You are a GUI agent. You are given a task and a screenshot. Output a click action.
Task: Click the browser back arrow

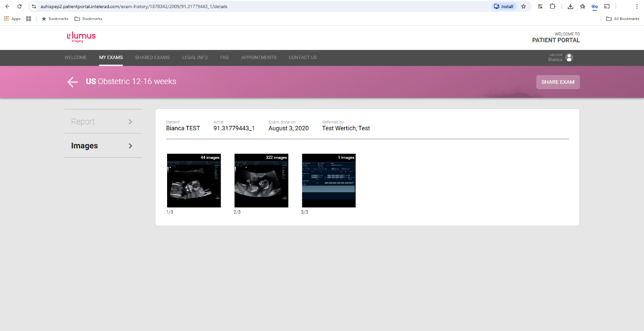tap(7, 6)
